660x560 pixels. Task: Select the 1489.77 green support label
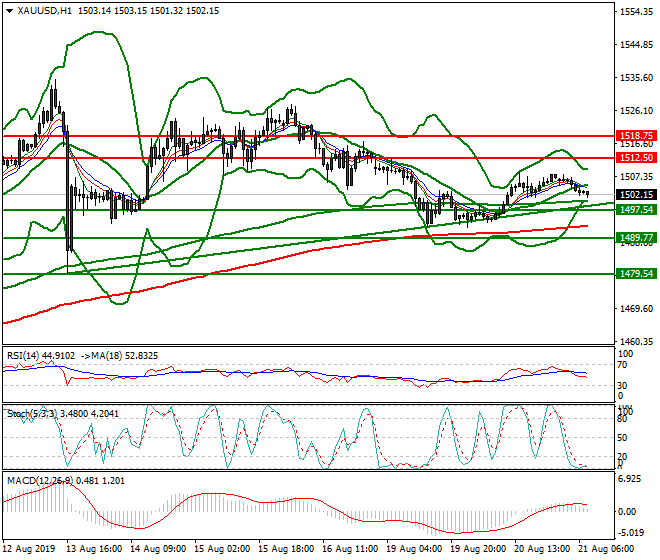coord(636,238)
